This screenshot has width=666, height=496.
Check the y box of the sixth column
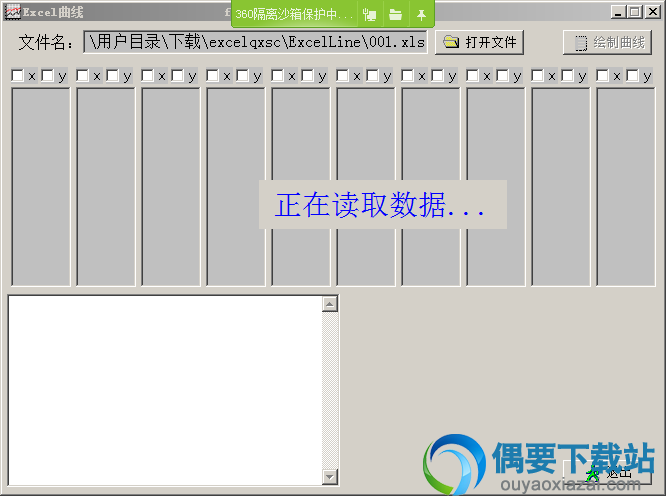[x=373, y=76]
